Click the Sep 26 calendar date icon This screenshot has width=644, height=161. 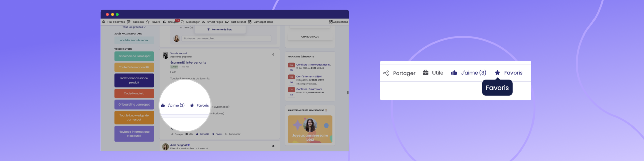(x=291, y=79)
